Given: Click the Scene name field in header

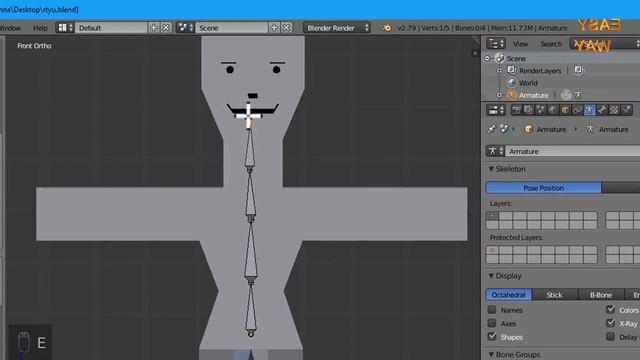Looking at the screenshot, I should click(x=232, y=28).
